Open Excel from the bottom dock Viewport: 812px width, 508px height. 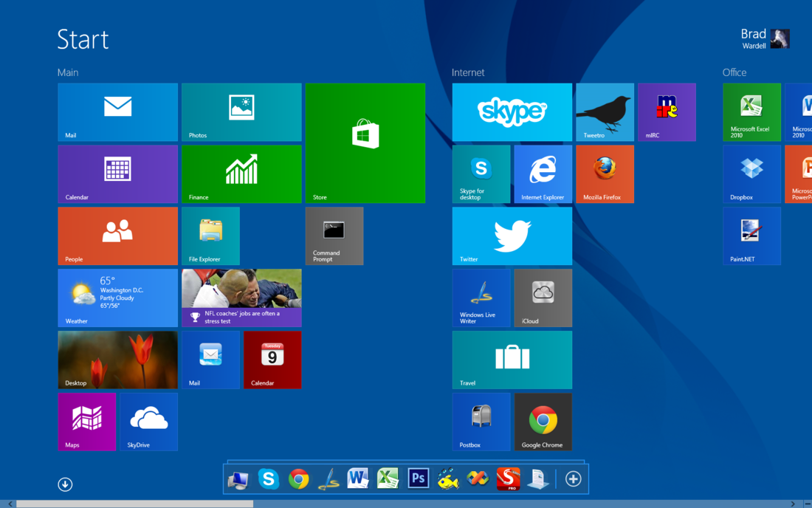point(388,479)
